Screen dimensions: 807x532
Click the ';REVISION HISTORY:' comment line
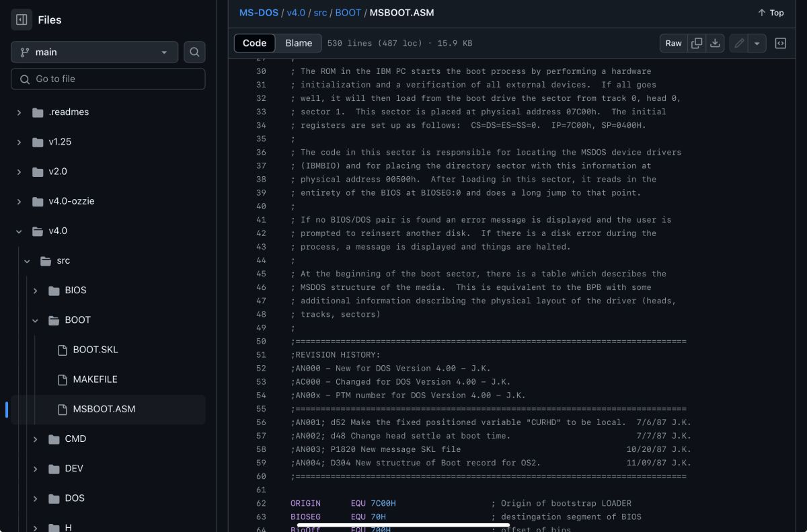(336, 354)
